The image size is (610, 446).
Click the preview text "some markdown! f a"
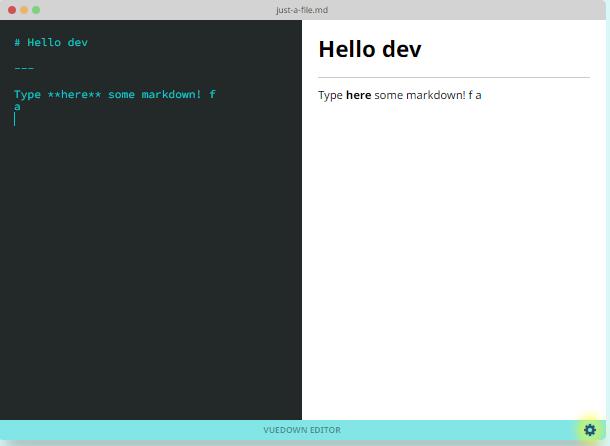428,95
